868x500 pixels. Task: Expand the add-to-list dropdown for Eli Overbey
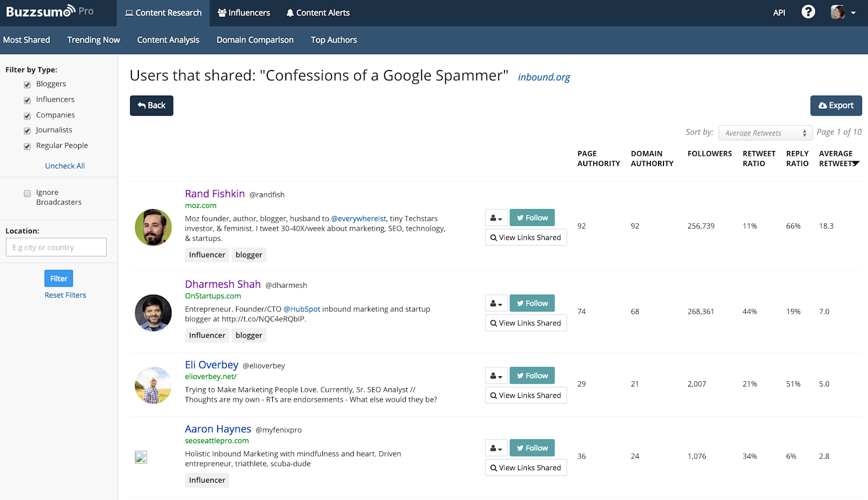496,376
